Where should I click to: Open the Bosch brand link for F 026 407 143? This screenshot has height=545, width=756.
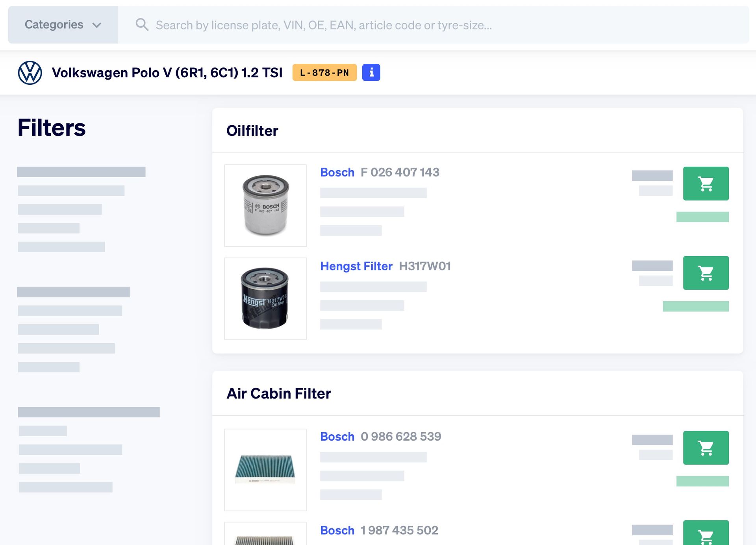click(337, 172)
